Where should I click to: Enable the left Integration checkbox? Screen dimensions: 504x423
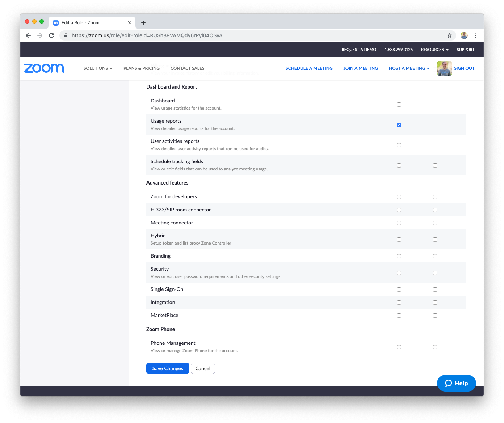[x=399, y=303]
